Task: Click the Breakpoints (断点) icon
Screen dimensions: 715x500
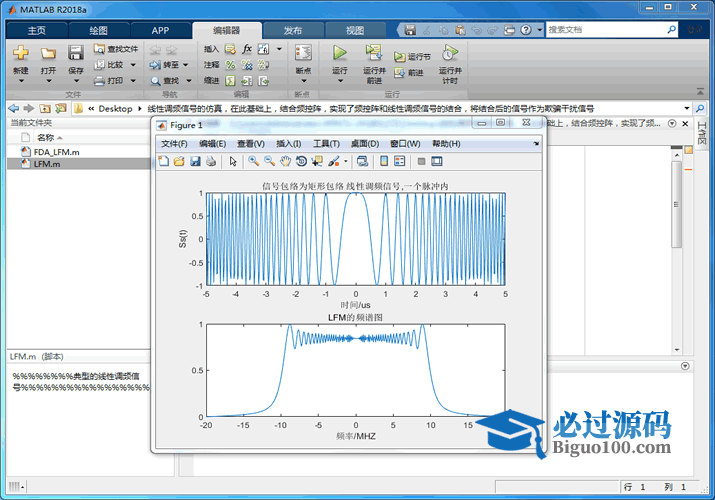Action: coord(303,53)
